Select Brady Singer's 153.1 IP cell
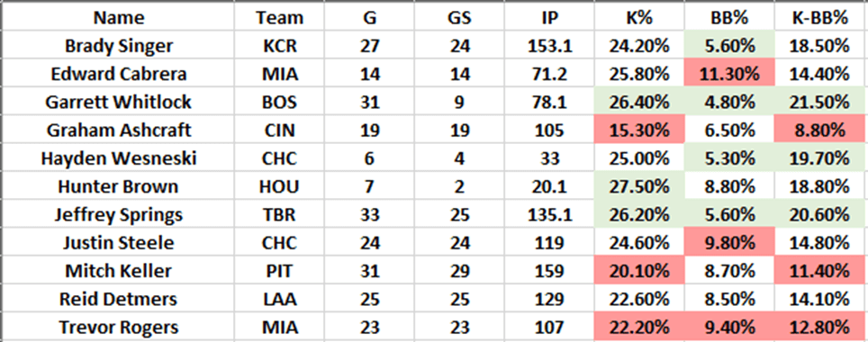Image resolution: width=868 pixels, height=342 pixels. (549, 45)
